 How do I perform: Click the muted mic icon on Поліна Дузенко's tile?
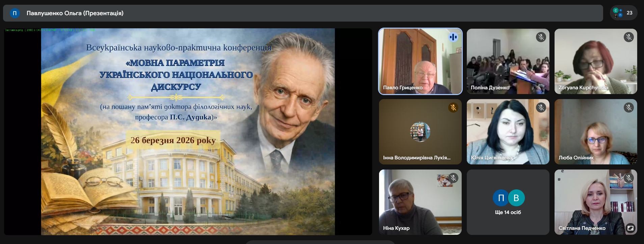541,37
